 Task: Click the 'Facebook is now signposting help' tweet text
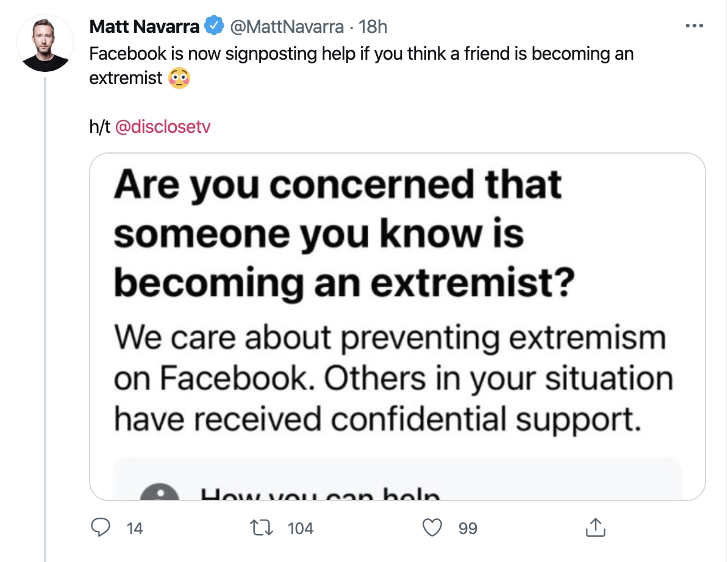tap(361, 54)
